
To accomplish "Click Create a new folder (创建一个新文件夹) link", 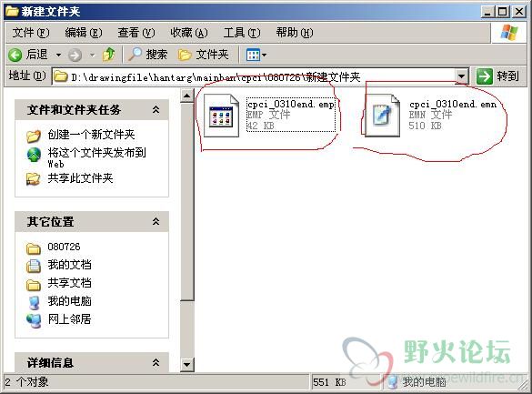I will click(x=91, y=135).
